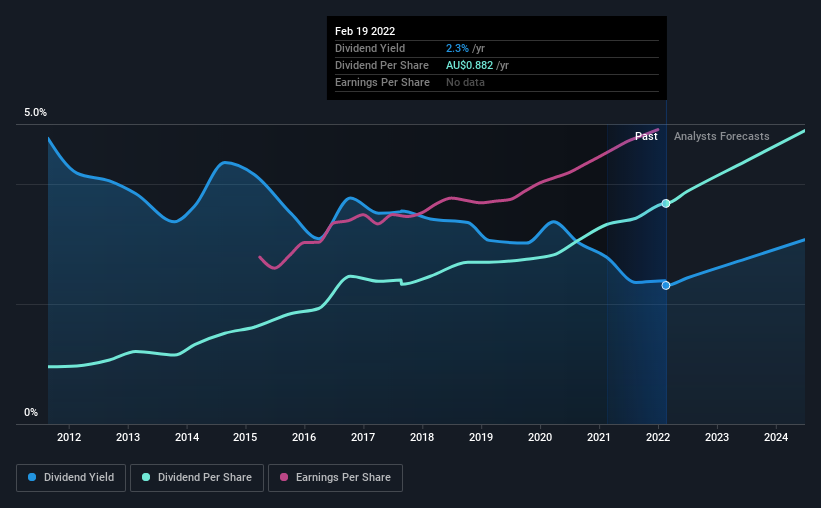Screen dimensions: 821x508
Task: Toggle the Dividend Per Share legend button
Action: pyautogui.click(x=197, y=478)
